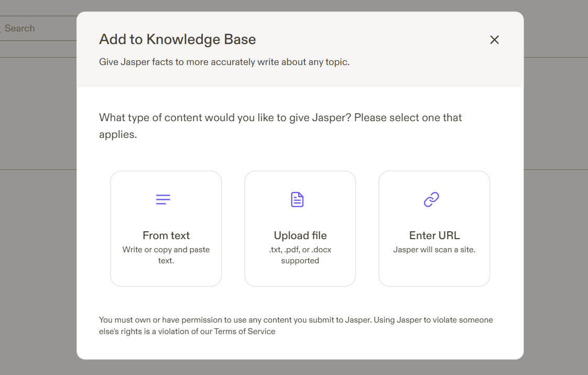Viewport: 588px width, 375px height.
Task: Click the text lines icon above From text
Action: coord(163,199)
